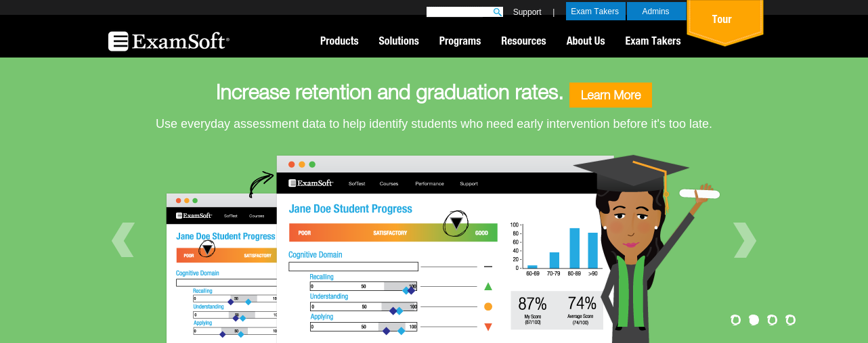Open the Support link
This screenshot has height=343, width=868.
pos(527,12)
